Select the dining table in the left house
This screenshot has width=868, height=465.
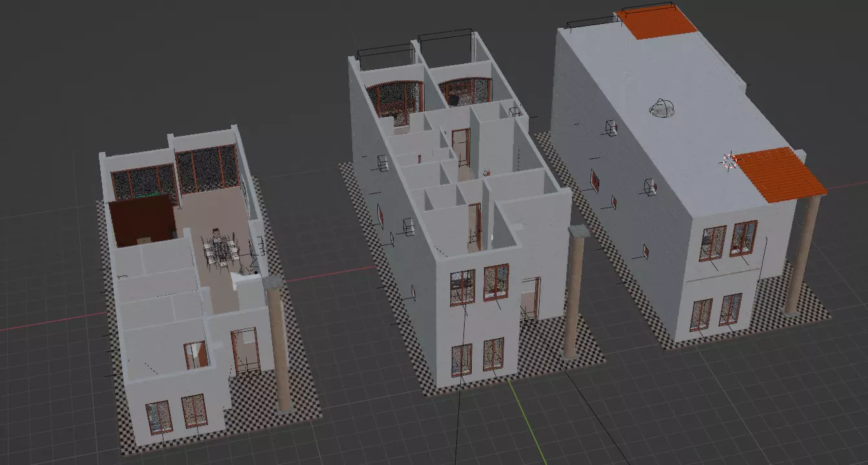[x=221, y=250]
